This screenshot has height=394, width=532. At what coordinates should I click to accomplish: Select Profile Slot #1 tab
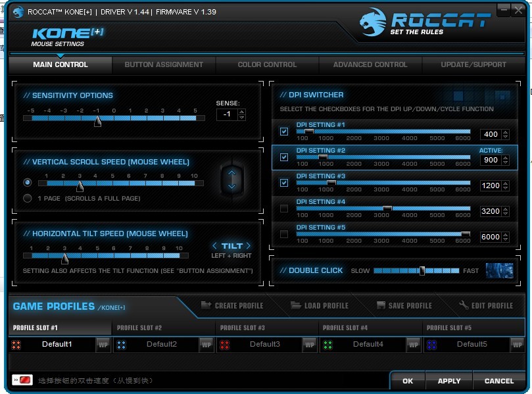60,328
